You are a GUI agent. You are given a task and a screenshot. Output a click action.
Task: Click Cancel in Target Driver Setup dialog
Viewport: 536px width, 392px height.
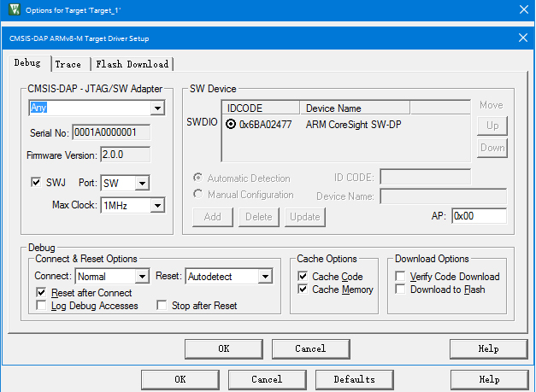(310, 348)
